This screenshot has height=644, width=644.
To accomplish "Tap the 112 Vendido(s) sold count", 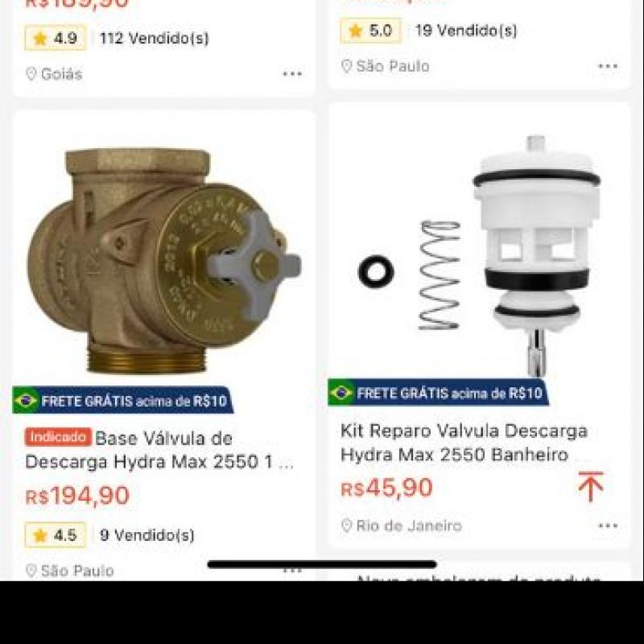I will pyautogui.click(x=155, y=38).
